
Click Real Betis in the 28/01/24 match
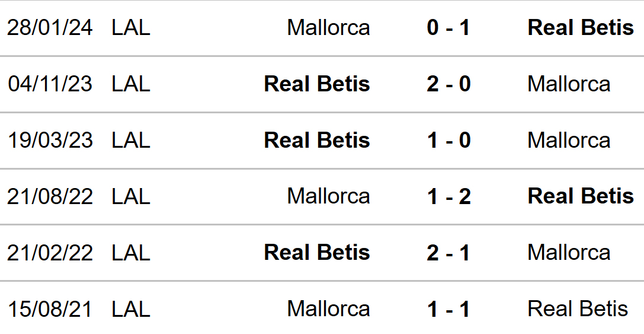(x=581, y=27)
